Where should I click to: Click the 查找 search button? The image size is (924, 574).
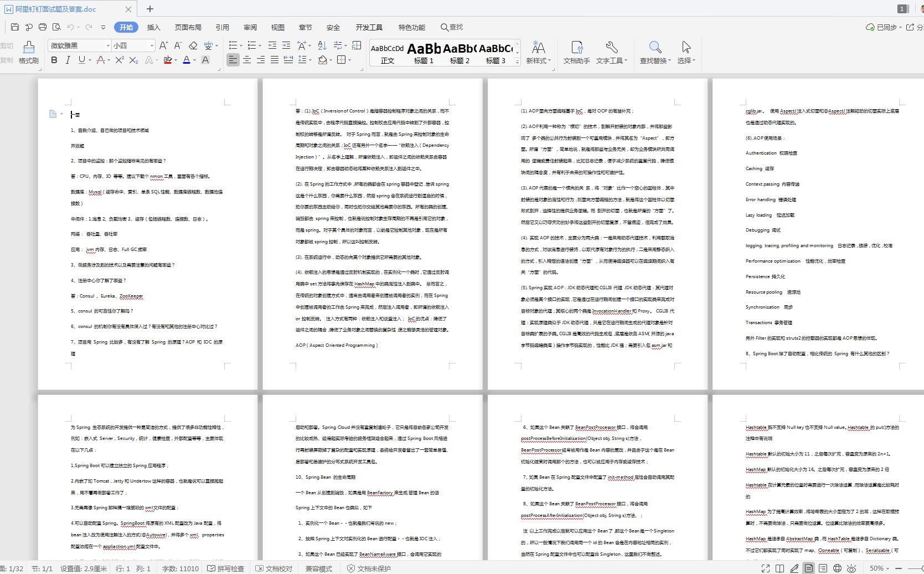click(x=452, y=27)
